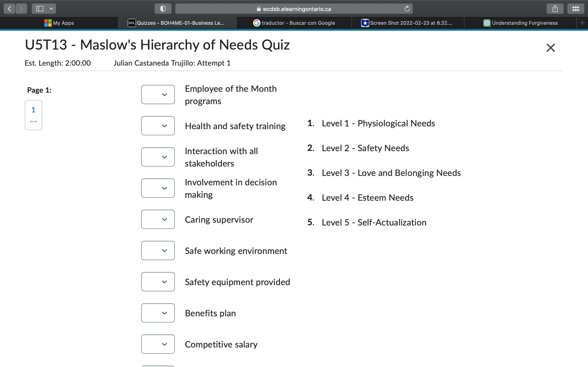Open Benefits plan matching dropdown

(158, 313)
